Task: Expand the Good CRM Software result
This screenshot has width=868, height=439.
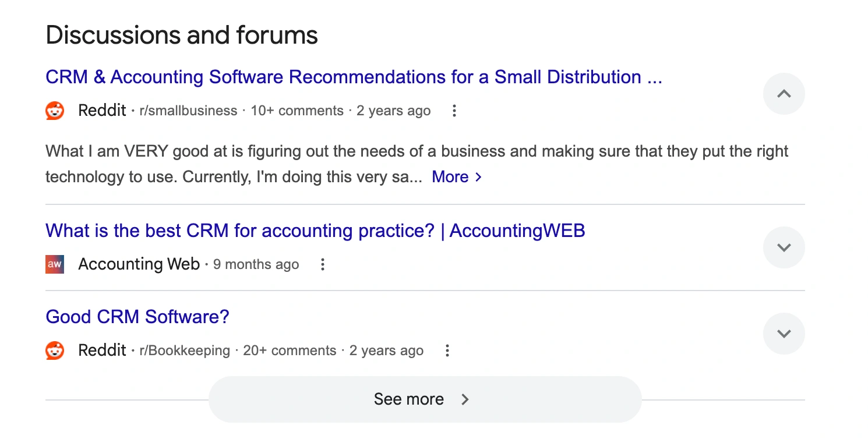Action: pos(784,333)
